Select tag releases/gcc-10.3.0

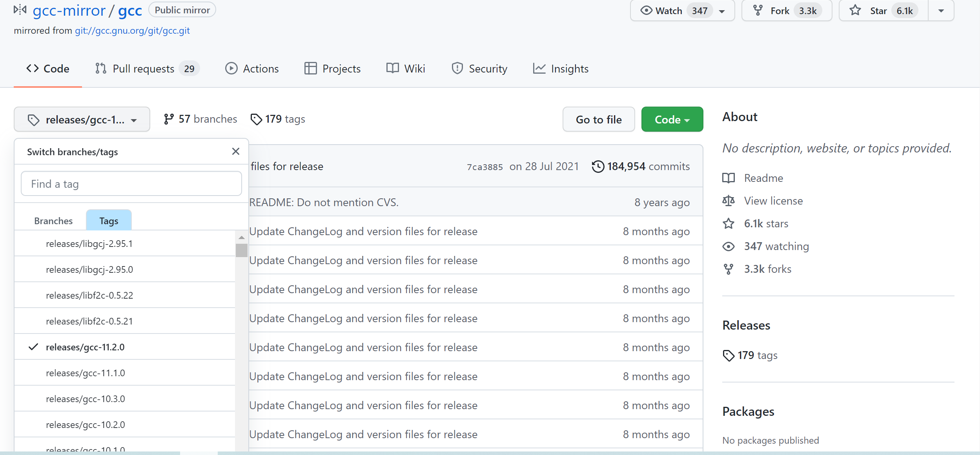point(85,399)
